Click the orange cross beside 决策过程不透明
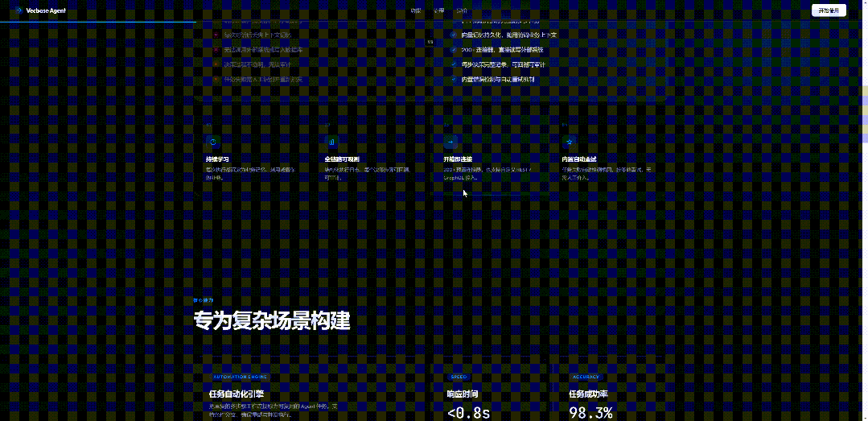The width and height of the screenshot is (868, 421). point(216,65)
